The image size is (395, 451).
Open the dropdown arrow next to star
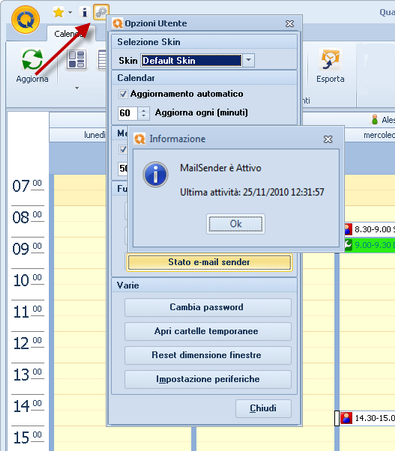click(70, 12)
